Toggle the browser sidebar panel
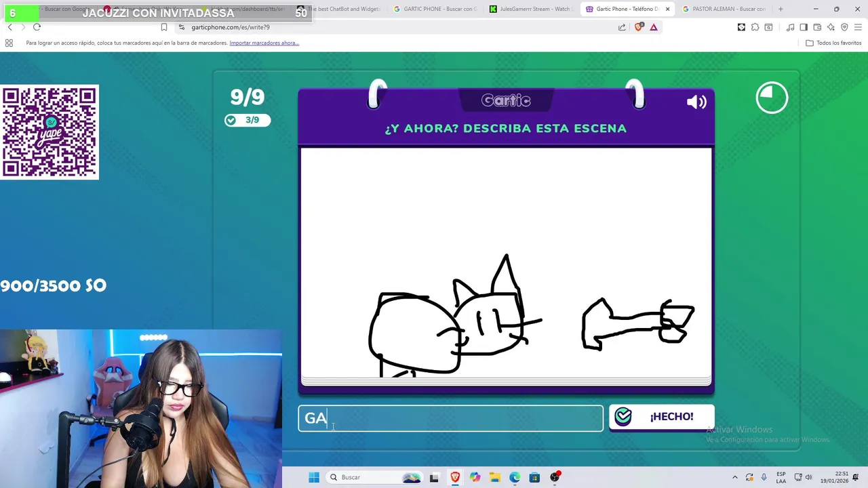Viewport: 868px width, 488px height. [804, 27]
